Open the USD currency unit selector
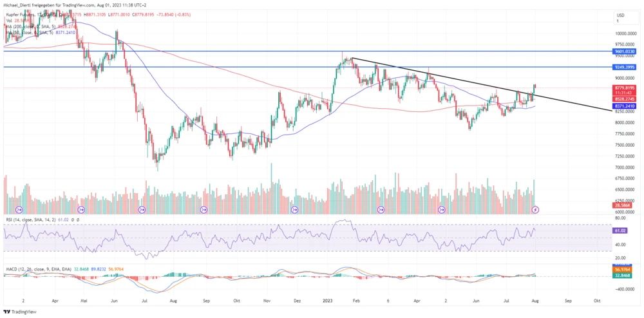This screenshot has width=644, height=318. 620,17
